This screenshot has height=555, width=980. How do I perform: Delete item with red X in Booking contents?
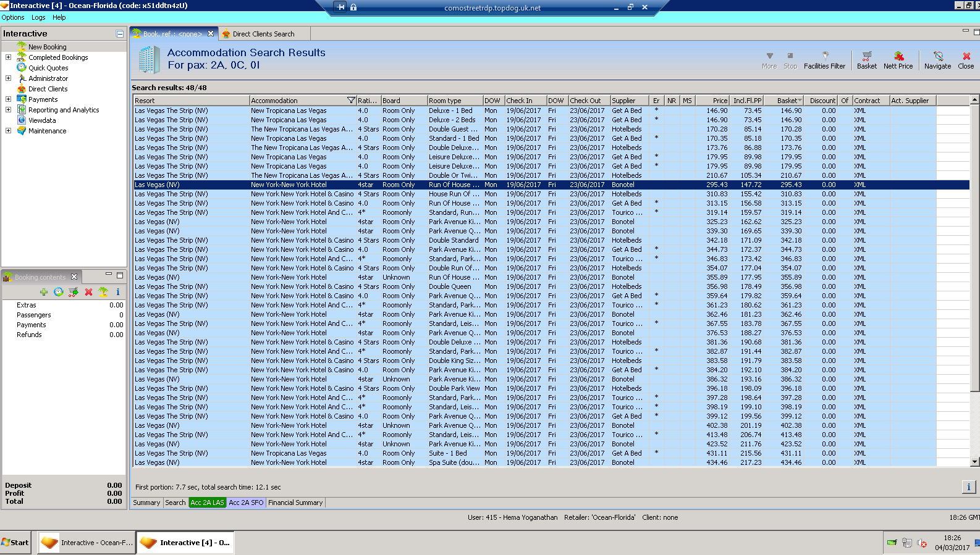pos(88,292)
